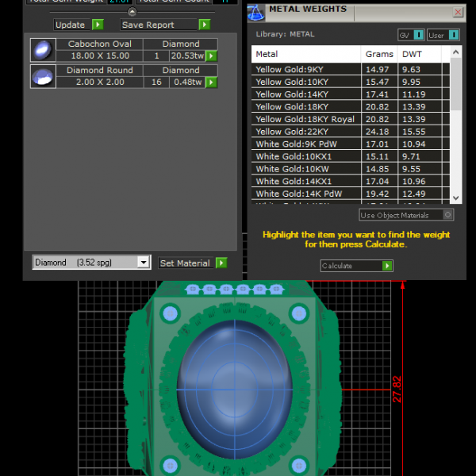Click the Calculate button
The height and width of the screenshot is (476, 476).
[356, 266]
